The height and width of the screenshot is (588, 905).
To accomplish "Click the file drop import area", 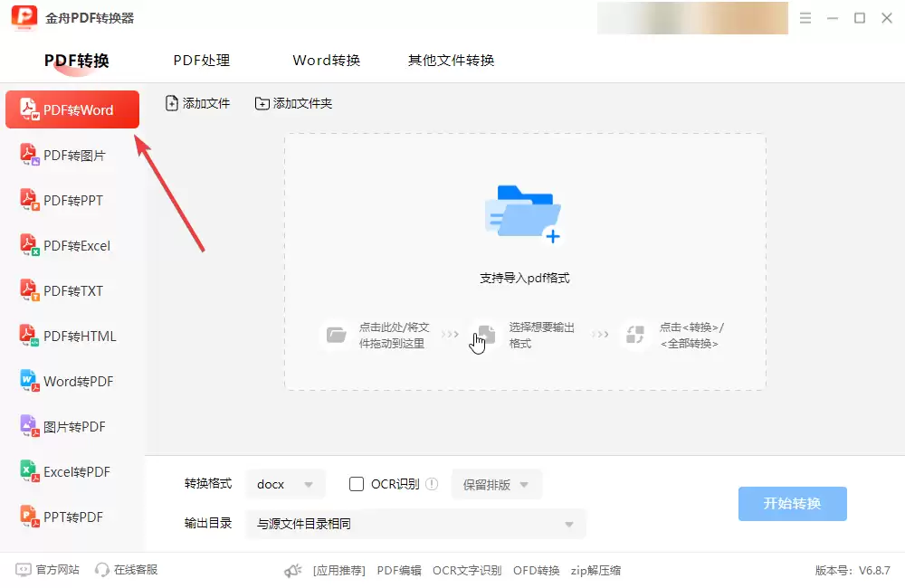I will point(523,253).
